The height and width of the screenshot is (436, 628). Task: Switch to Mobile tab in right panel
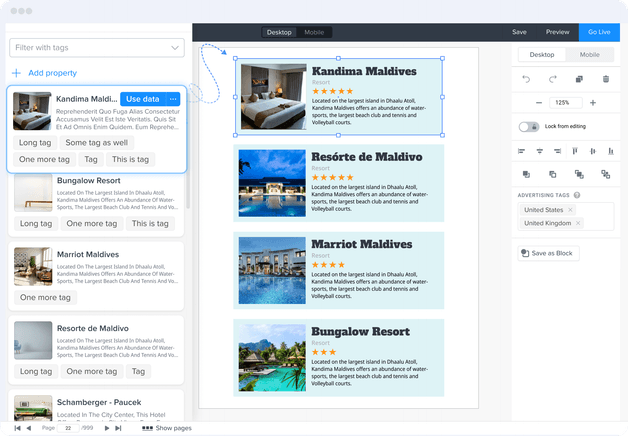(590, 54)
